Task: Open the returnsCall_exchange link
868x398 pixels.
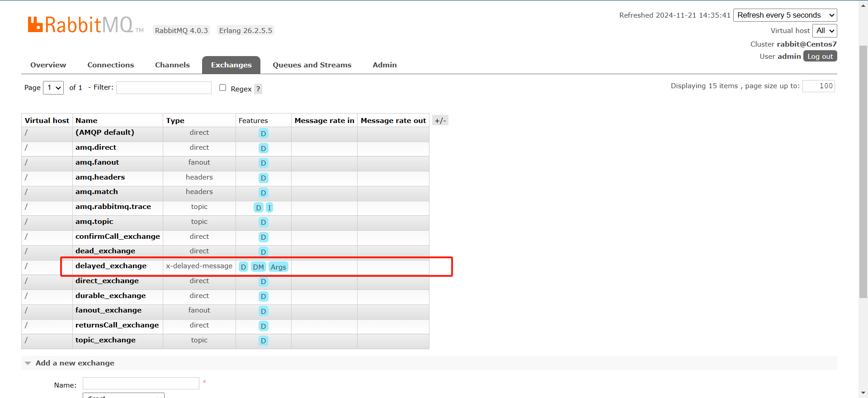Action: click(117, 325)
